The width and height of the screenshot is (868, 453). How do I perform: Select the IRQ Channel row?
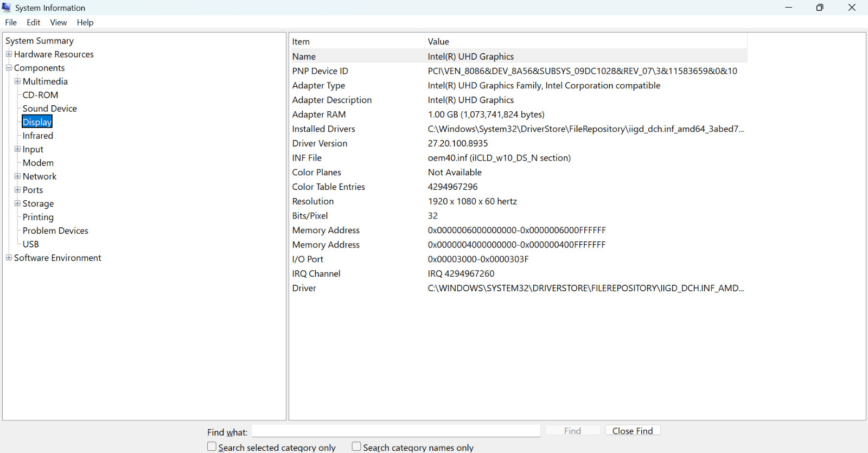pyautogui.click(x=519, y=274)
